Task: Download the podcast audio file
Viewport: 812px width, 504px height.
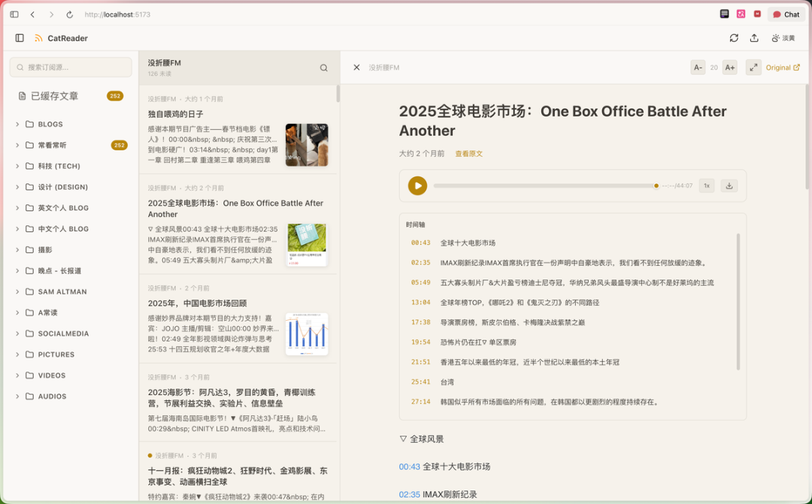Action: (x=729, y=186)
